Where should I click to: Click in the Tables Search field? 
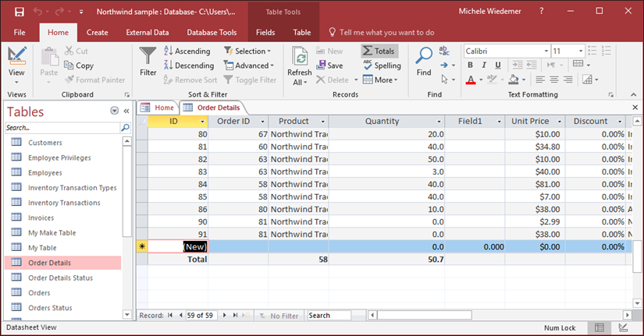(x=62, y=128)
